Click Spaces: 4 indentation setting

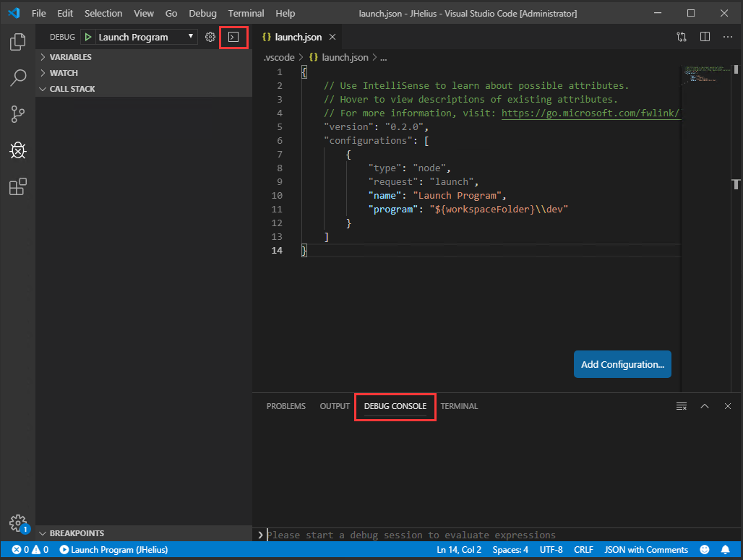(510, 550)
